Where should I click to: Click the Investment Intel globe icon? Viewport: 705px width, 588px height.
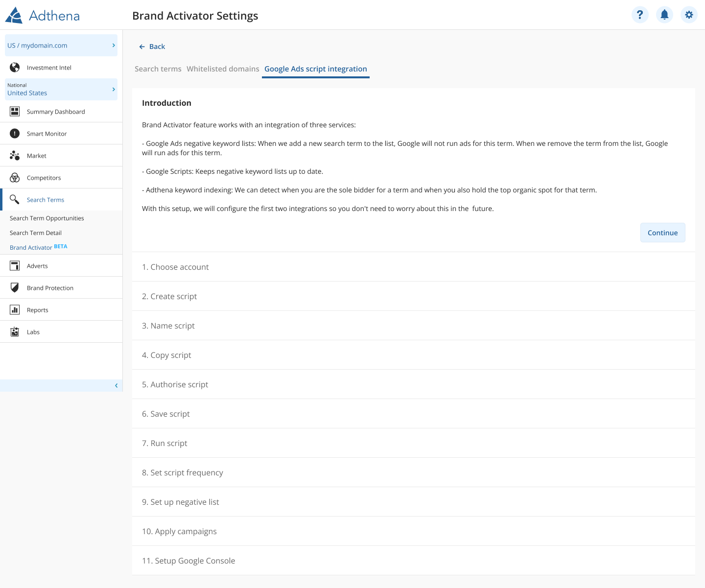(x=15, y=68)
